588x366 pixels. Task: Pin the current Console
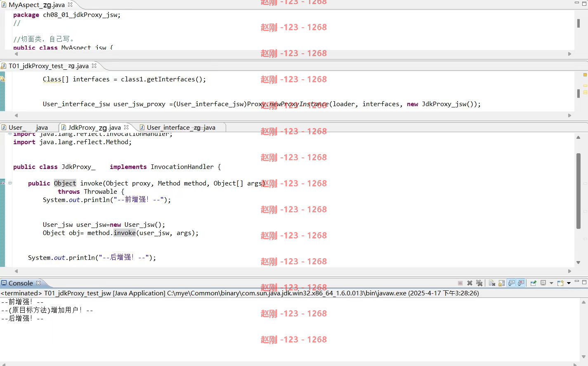pyautogui.click(x=533, y=283)
